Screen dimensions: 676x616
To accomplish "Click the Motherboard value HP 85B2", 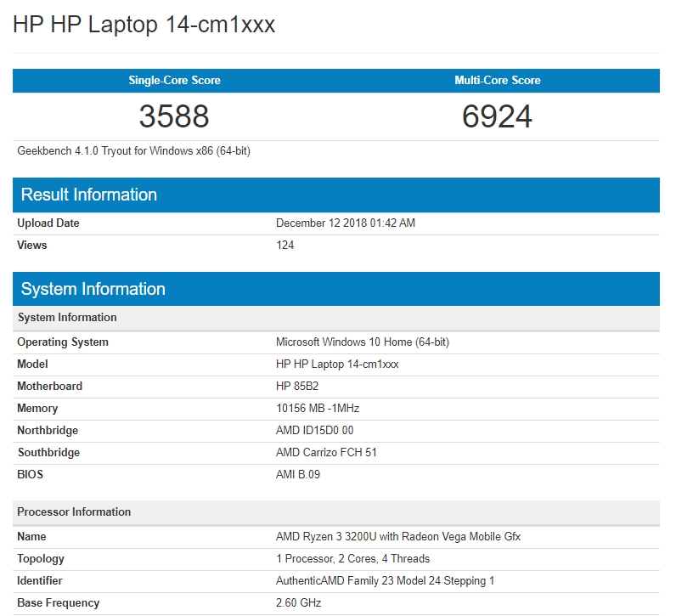I will [297, 387].
